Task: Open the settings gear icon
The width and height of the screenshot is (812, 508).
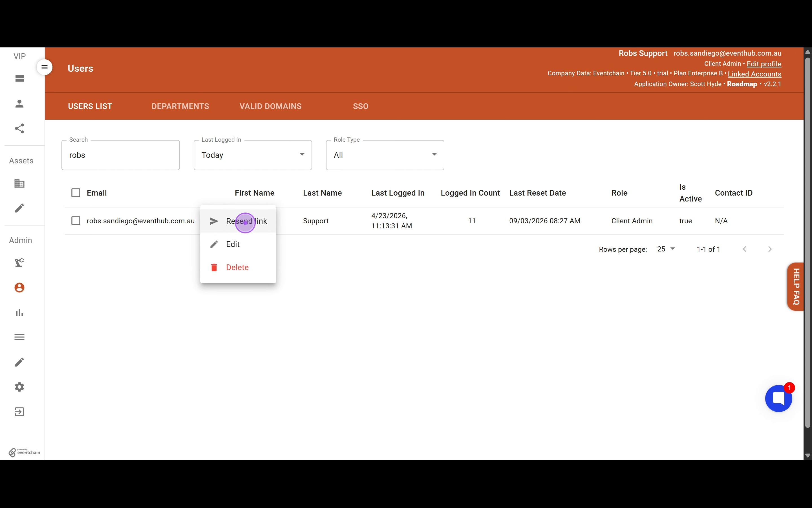Action: [19, 387]
